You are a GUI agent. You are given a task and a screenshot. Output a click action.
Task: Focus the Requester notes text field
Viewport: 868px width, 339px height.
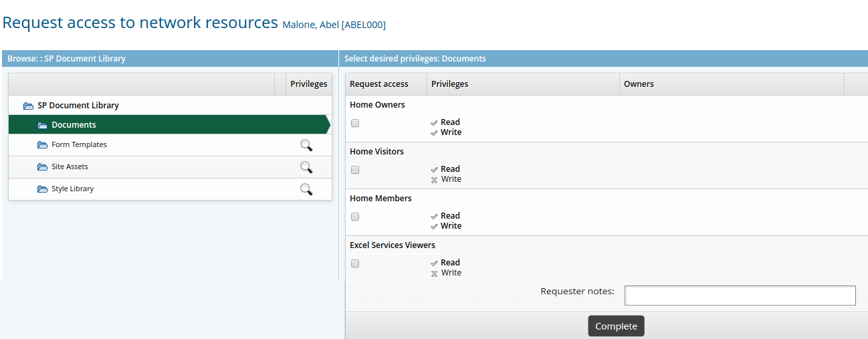click(740, 296)
